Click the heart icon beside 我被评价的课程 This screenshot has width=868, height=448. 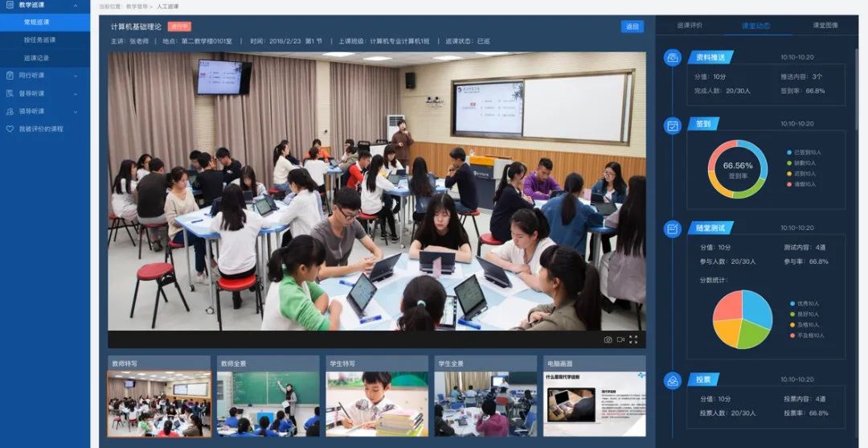10,129
